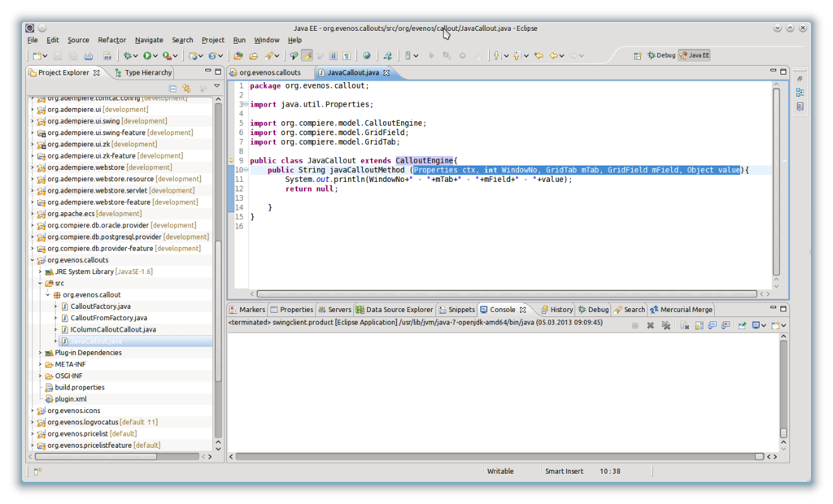Click the editor's horizontal scrollbar

click(x=504, y=294)
